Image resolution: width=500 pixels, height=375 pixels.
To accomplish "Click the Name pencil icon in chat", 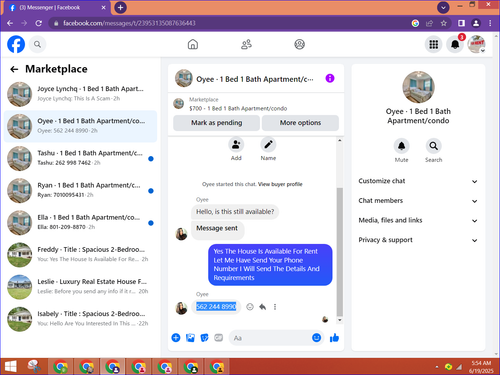I will tap(268, 145).
